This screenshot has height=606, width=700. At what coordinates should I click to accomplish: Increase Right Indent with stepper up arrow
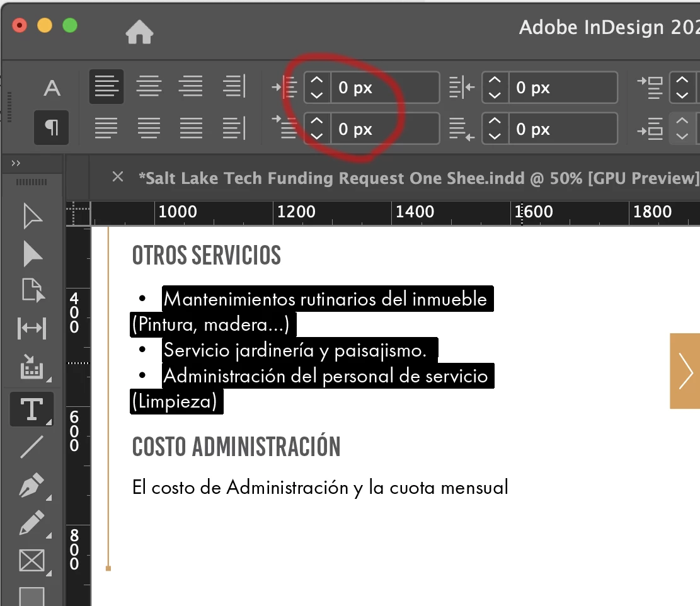[495, 81]
